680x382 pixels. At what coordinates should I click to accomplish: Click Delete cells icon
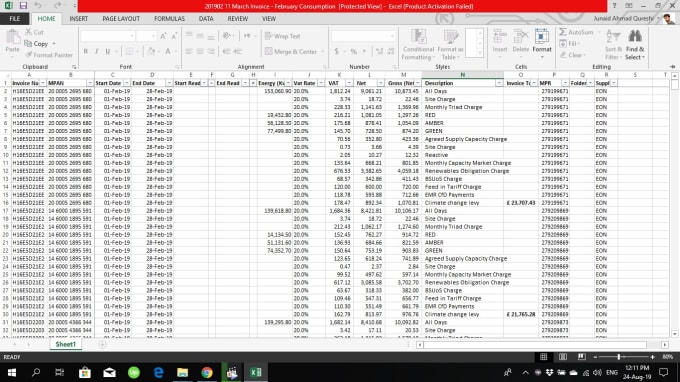point(520,36)
